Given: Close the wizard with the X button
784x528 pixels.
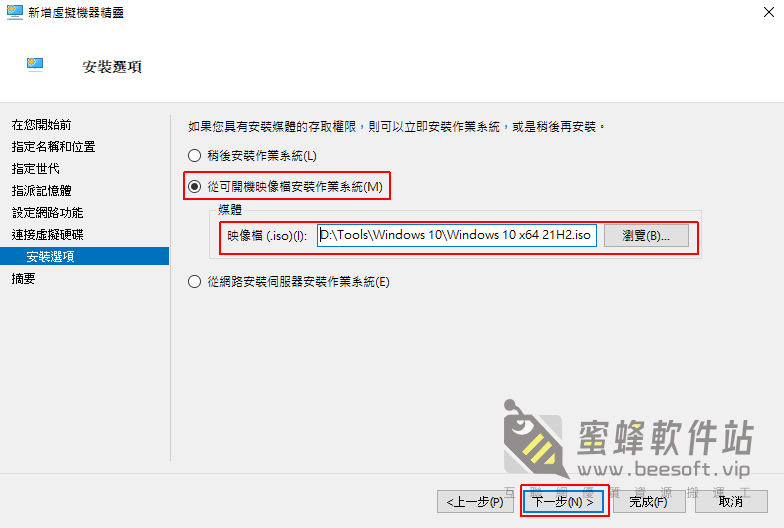Looking at the screenshot, I should click(x=768, y=12).
